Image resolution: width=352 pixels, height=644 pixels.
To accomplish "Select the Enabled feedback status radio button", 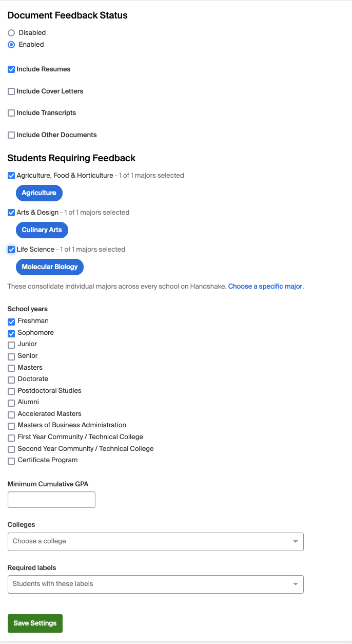I will 11,44.
